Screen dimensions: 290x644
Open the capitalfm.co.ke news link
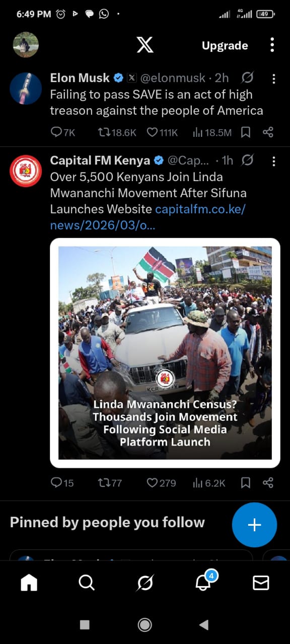[x=148, y=217]
